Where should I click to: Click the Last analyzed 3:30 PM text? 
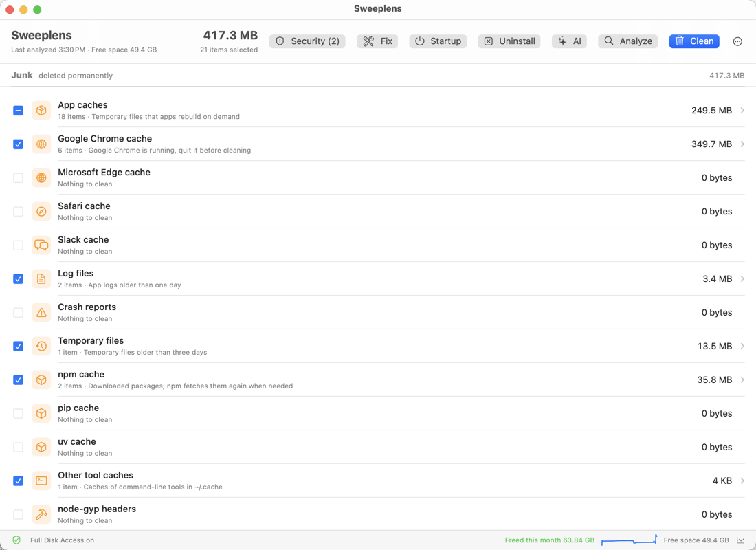click(48, 49)
